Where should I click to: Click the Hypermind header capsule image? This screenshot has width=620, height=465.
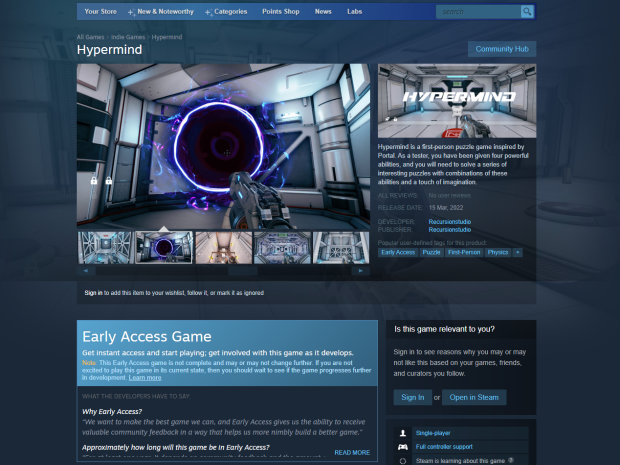(x=457, y=101)
